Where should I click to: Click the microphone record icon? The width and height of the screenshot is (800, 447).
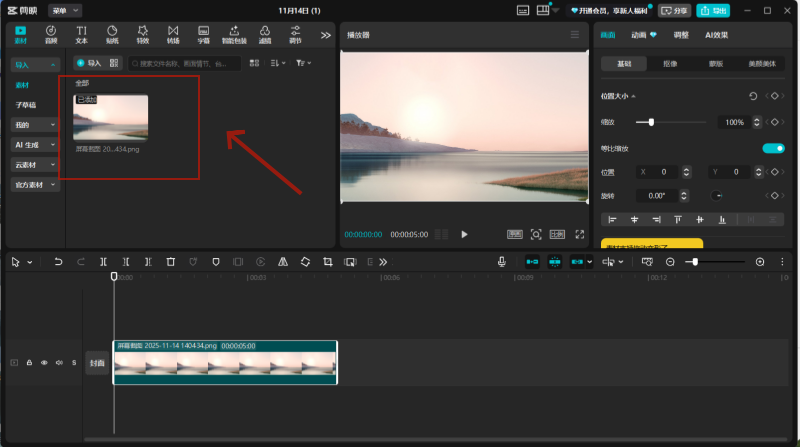502,262
